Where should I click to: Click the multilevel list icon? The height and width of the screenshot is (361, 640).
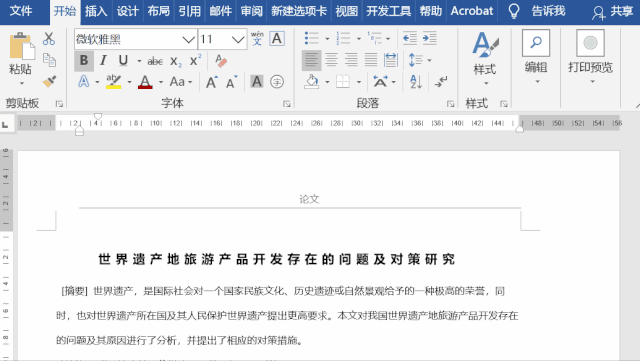coord(374,38)
